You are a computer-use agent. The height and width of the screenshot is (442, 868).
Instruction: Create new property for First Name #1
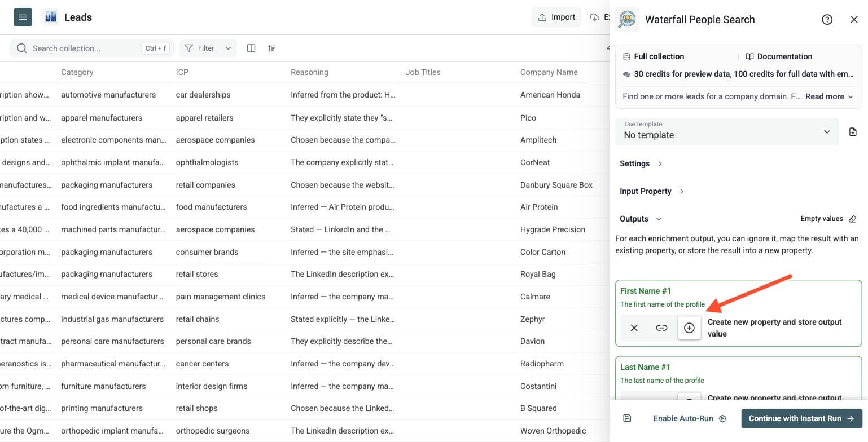pos(689,328)
